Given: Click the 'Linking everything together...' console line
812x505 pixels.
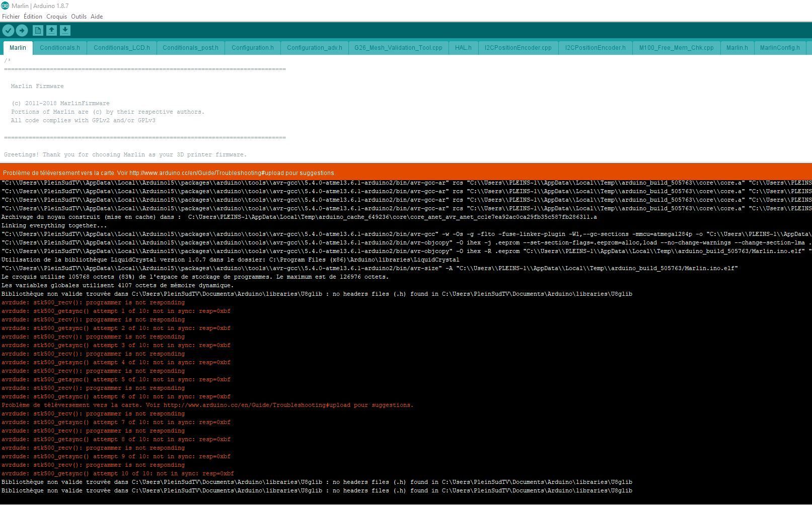Looking at the screenshot, I should [x=54, y=226].
